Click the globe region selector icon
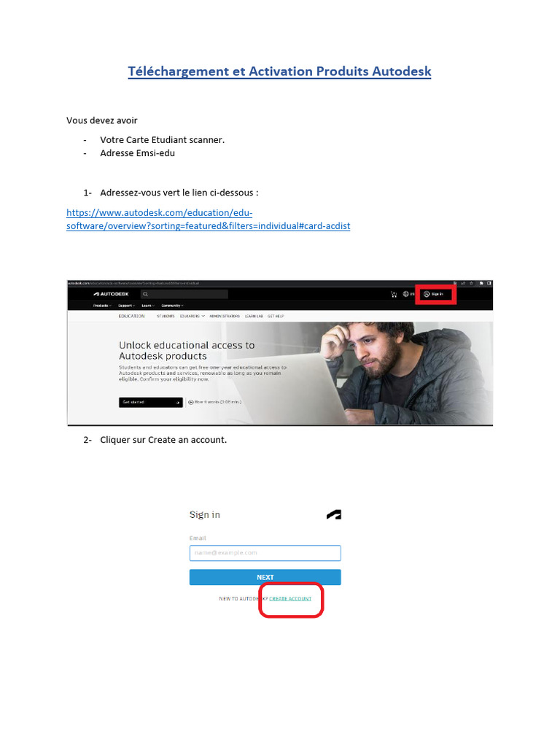560x747 pixels. [x=406, y=294]
